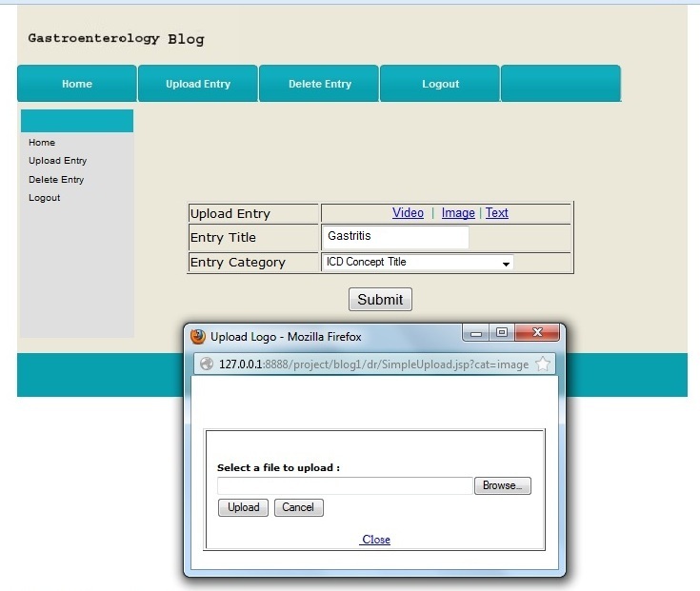Viewport: 700px width, 591px height.
Task: Select Delete Entry in top navigation
Action: (x=320, y=84)
